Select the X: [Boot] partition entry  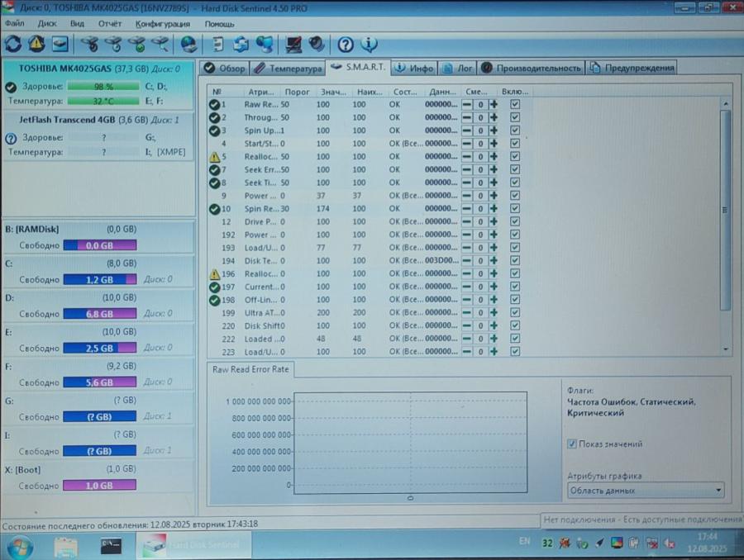[x=98, y=478]
